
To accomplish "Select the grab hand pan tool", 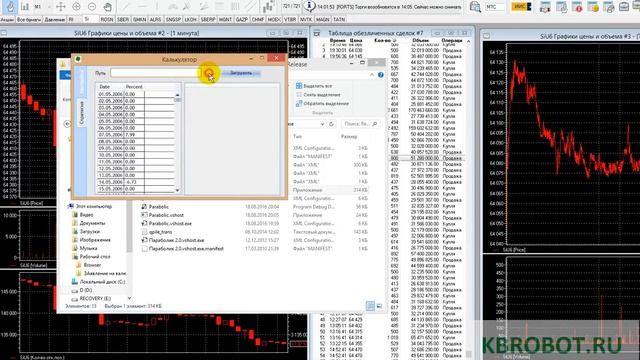I will (107, 7).
